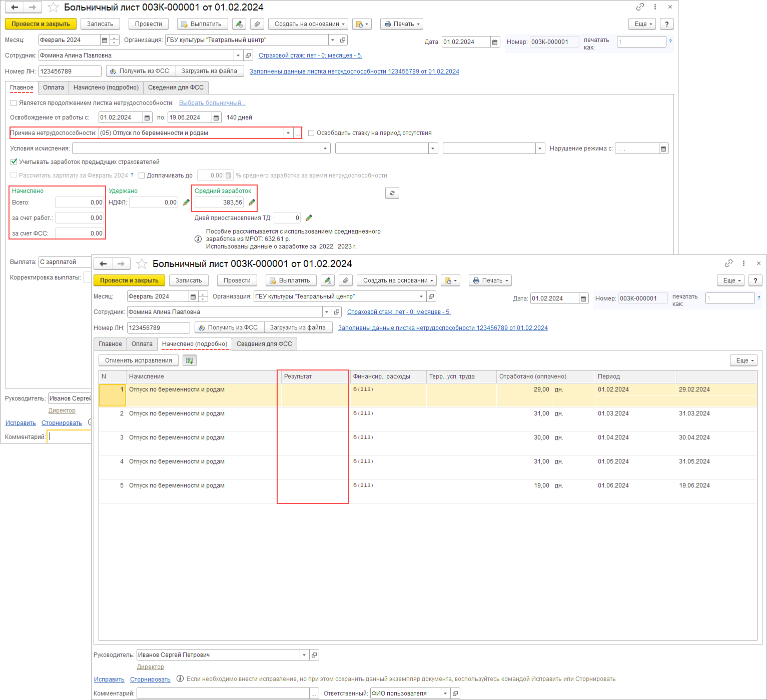Viewport: 767px width, 700px height.
Task: Open the rear window Страховой стаж link
Action: [x=310, y=55]
